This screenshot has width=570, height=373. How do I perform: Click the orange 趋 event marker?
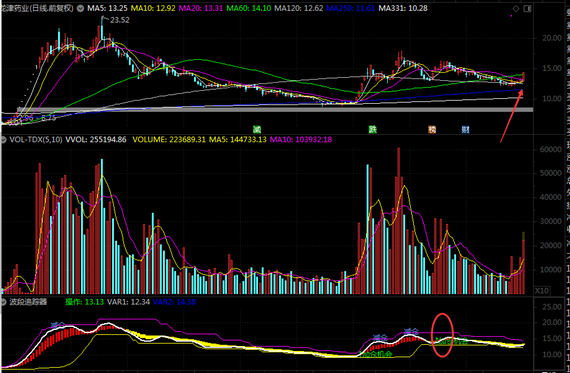432,129
